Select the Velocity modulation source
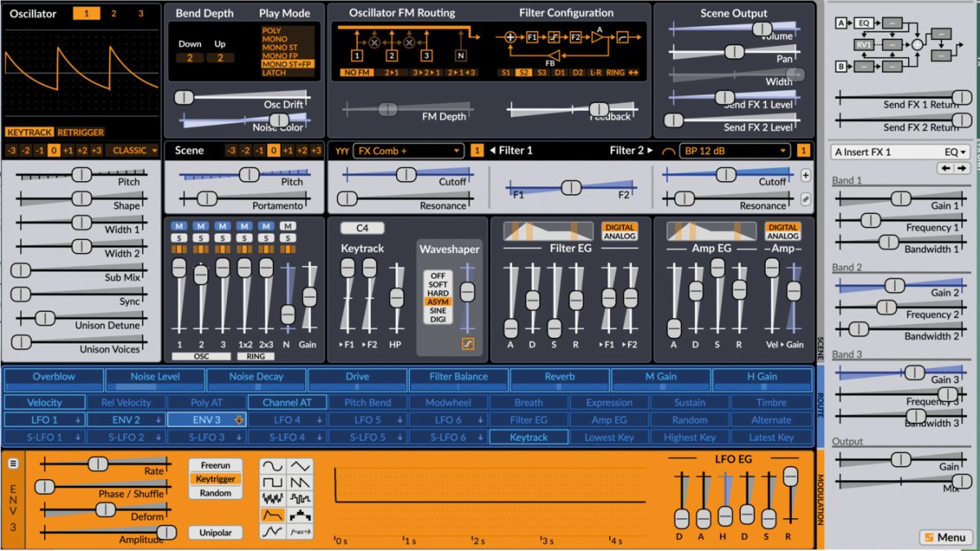Screen dimensions: 980x551 pos(45,402)
